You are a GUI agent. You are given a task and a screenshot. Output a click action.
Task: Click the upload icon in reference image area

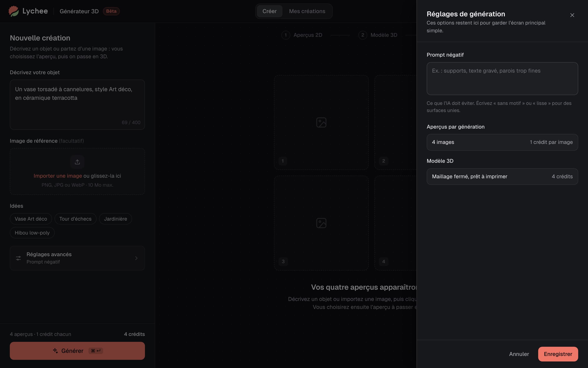tap(77, 162)
